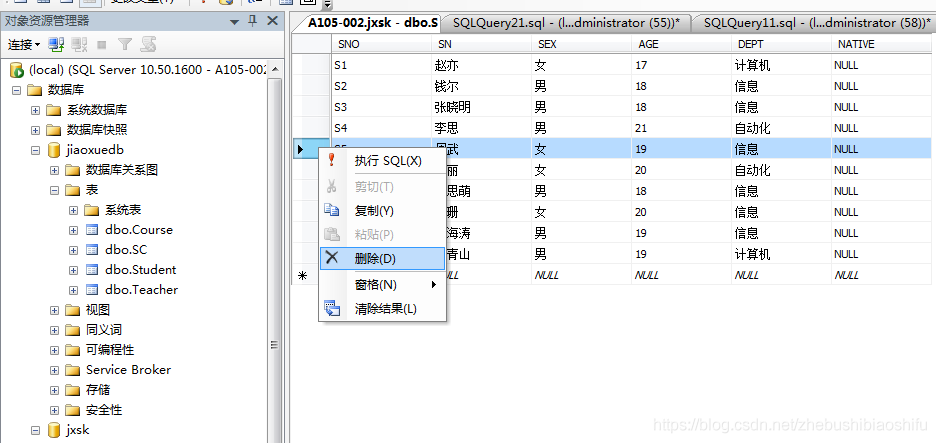936x443 pixels.
Task: Click the SN column header
Action: pyautogui.click(x=481, y=44)
